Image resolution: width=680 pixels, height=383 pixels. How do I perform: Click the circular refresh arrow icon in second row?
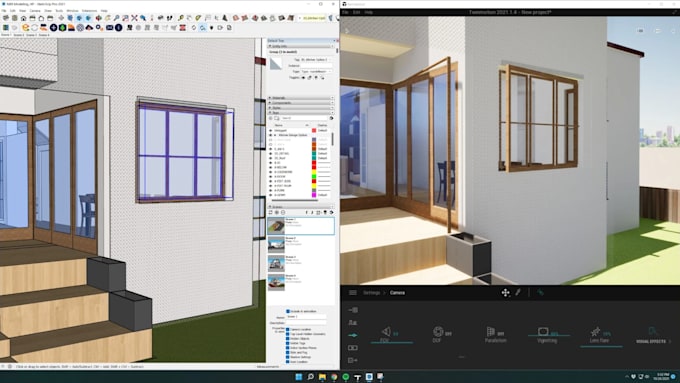[194, 28]
